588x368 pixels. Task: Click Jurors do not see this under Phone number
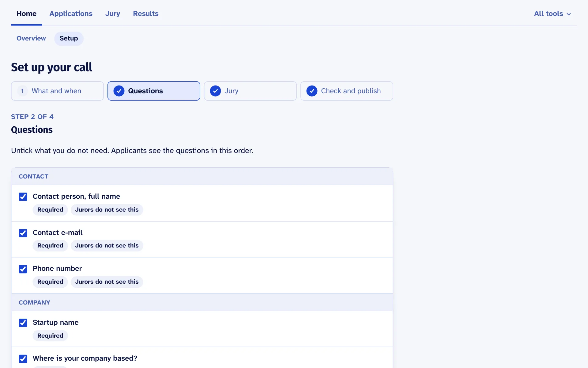(x=107, y=282)
